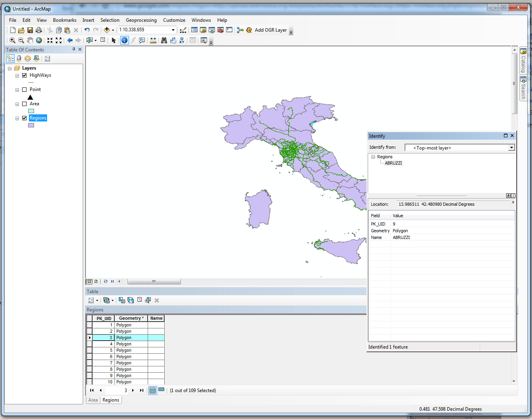Viewport: 532px width, 419px height.
Task: Open a map document with folder icon
Action: tap(21, 30)
